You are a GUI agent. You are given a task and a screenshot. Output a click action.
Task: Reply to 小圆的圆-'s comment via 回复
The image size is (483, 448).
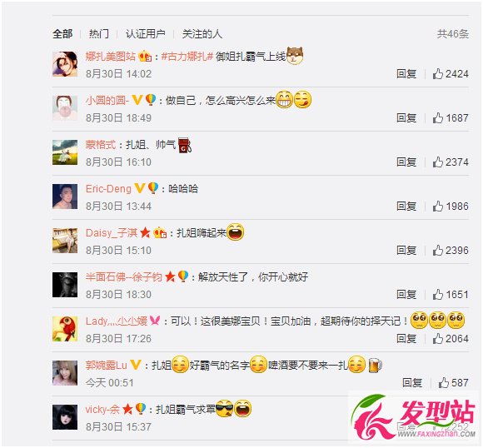(406, 118)
